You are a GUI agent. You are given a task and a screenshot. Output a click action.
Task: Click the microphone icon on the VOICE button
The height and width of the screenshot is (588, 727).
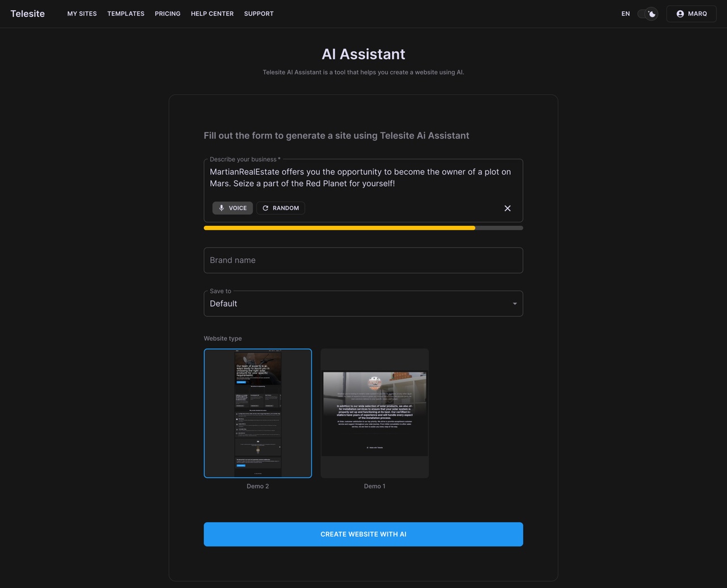[222, 208]
